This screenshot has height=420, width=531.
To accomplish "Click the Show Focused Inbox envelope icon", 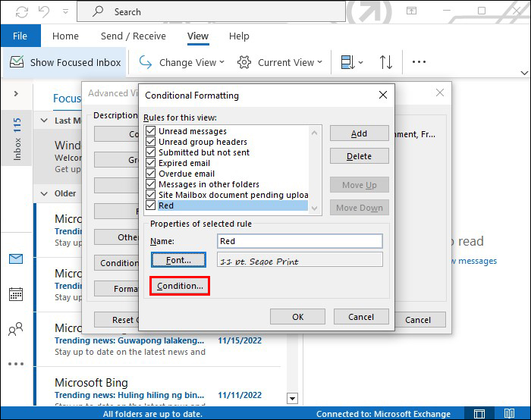I will (x=17, y=62).
